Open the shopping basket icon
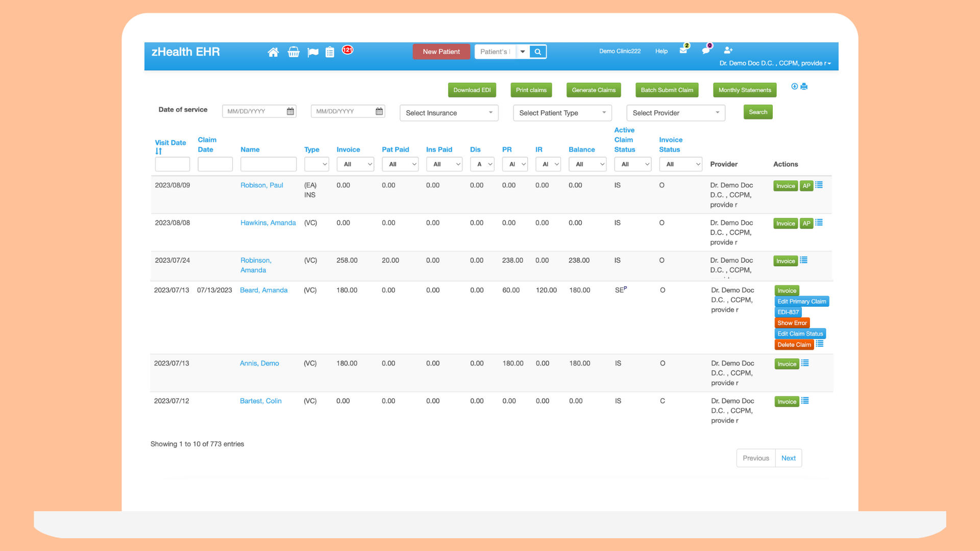 (293, 52)
